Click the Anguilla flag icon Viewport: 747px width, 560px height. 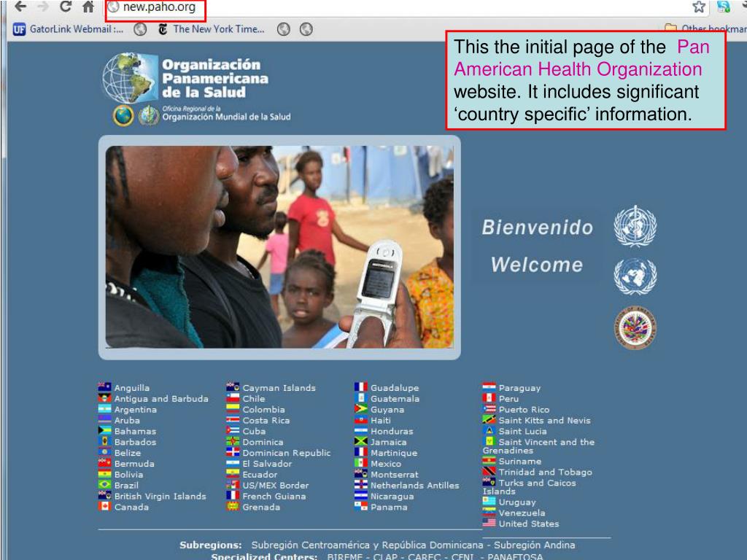point(104,386)
